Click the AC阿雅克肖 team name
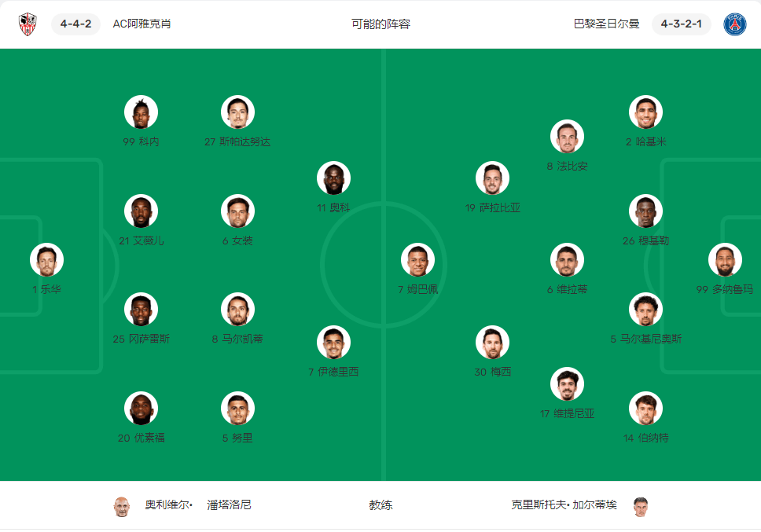Image resolution: width=761 pixels, height=532 pixels. [x=142, y=24]
